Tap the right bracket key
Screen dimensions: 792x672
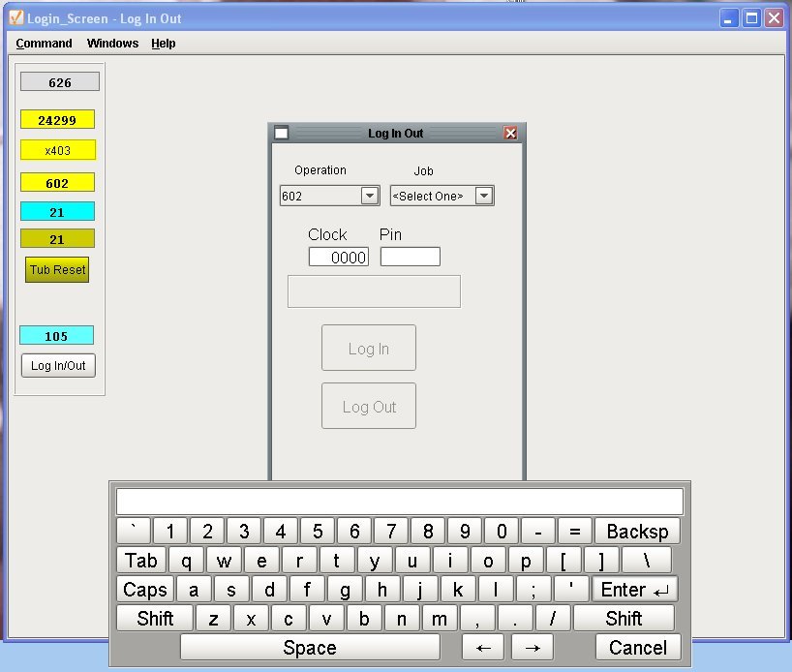(601, 561)
